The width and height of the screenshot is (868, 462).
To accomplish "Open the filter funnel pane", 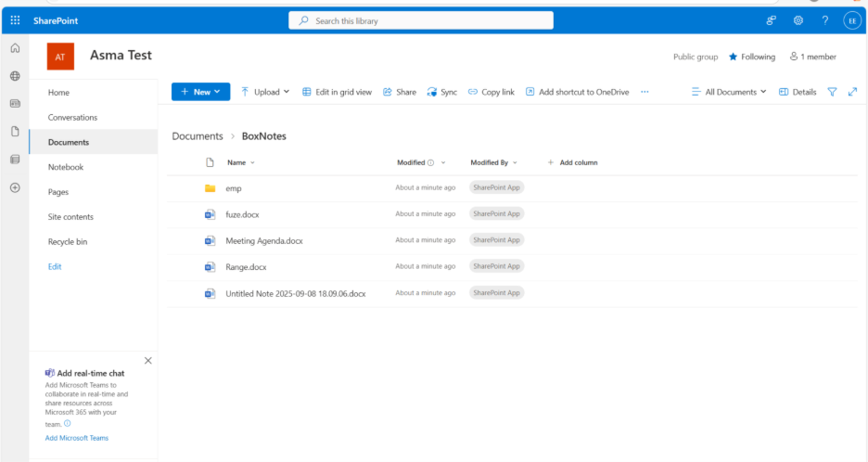I will (832, 92).
